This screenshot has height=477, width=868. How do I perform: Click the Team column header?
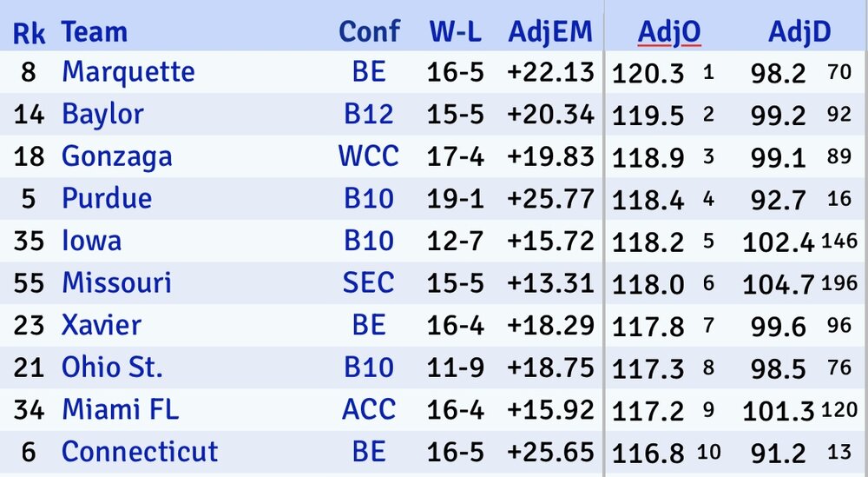click(94, 32)
